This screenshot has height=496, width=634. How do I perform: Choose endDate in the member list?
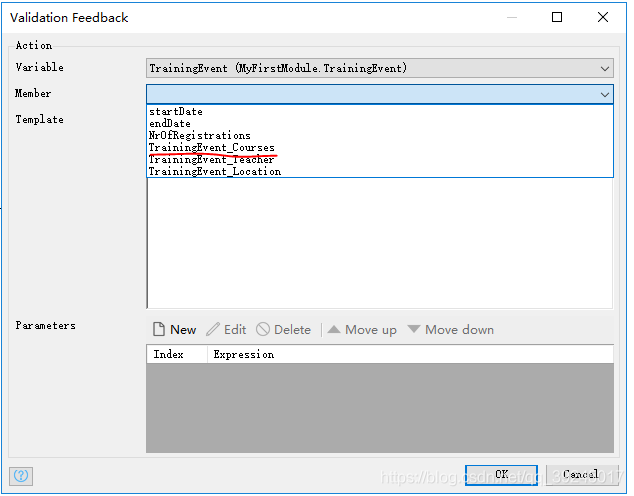click(x=170, y=124)
